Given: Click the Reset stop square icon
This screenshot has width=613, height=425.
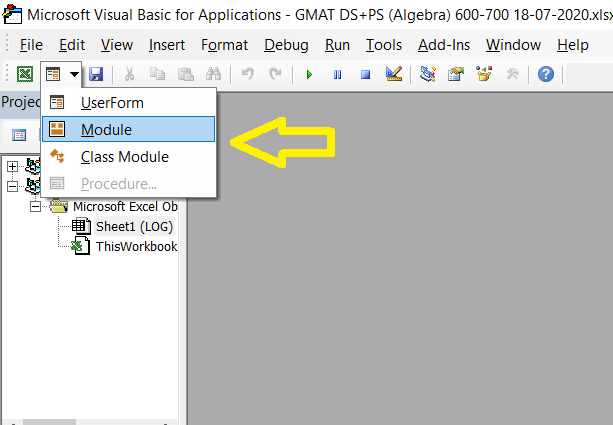Looking at the screenshot, I should tap(366, 74).
